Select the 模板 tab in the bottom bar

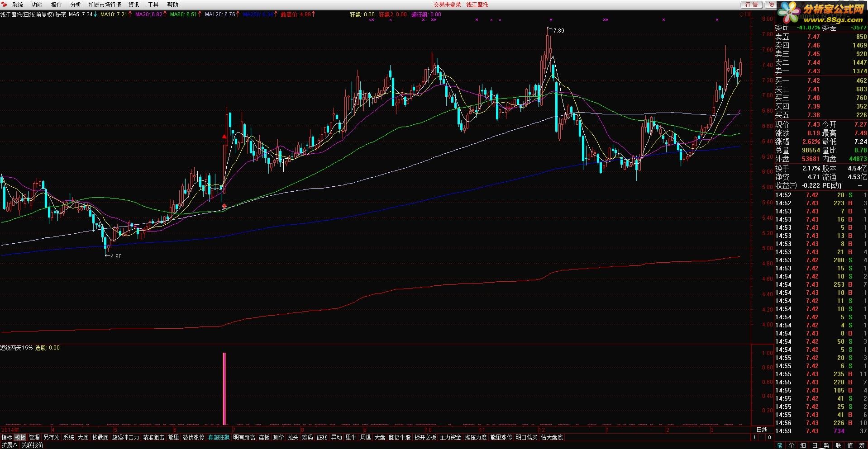coord(20,437)
